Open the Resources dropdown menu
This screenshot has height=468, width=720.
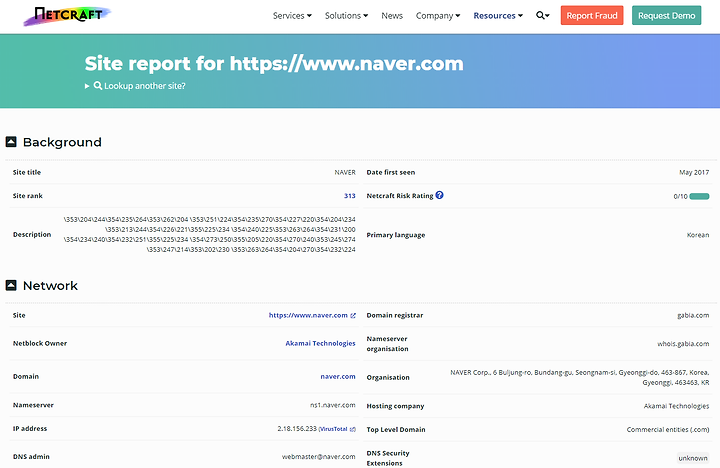498,16
